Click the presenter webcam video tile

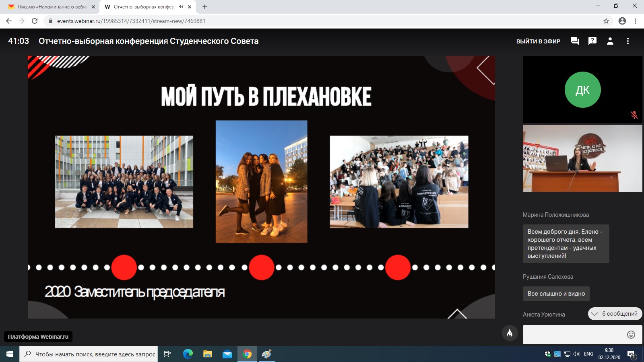[582, 158]
